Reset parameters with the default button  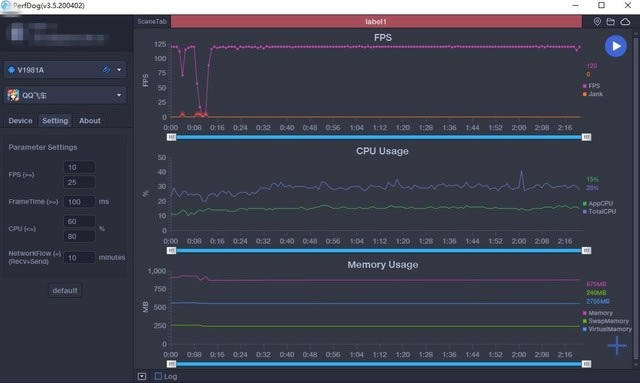coord(64,291)
